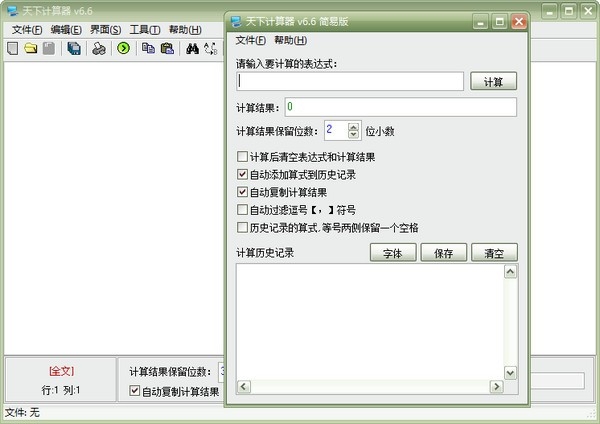Open 帮助(H) menu in main window
The image size is (600, 424).
click(x=185, y=30)
